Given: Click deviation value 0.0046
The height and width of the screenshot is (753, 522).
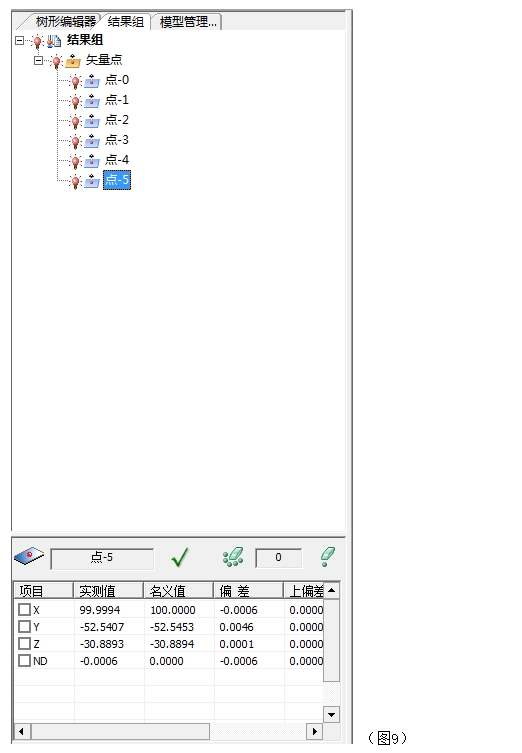Looking at the screenshot, I should coord(236,627).
